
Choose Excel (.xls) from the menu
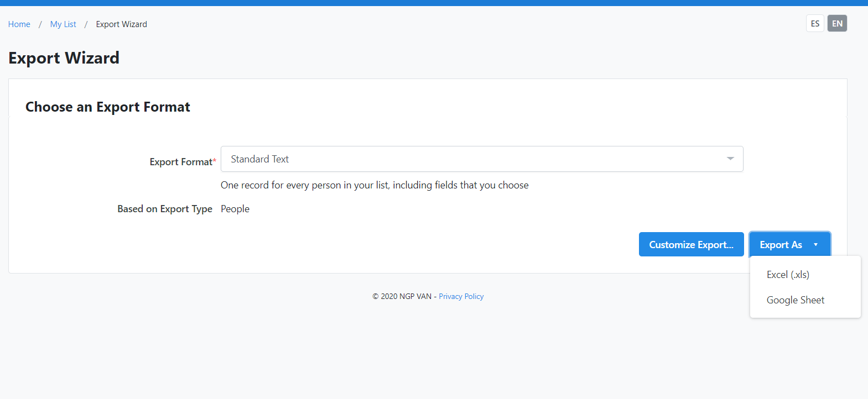click(788, 275)
